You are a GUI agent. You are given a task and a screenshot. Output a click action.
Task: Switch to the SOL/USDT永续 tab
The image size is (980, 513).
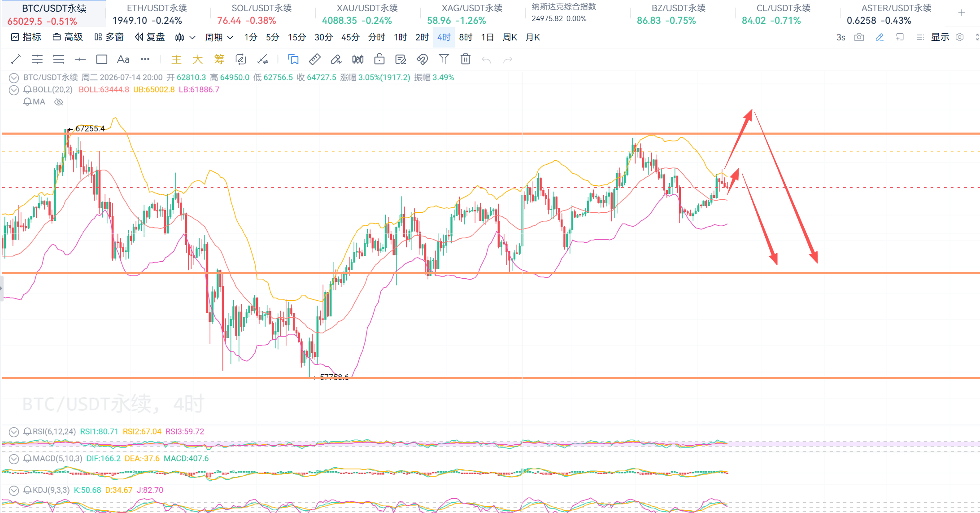pyautogui.click(x=262, y=14)
